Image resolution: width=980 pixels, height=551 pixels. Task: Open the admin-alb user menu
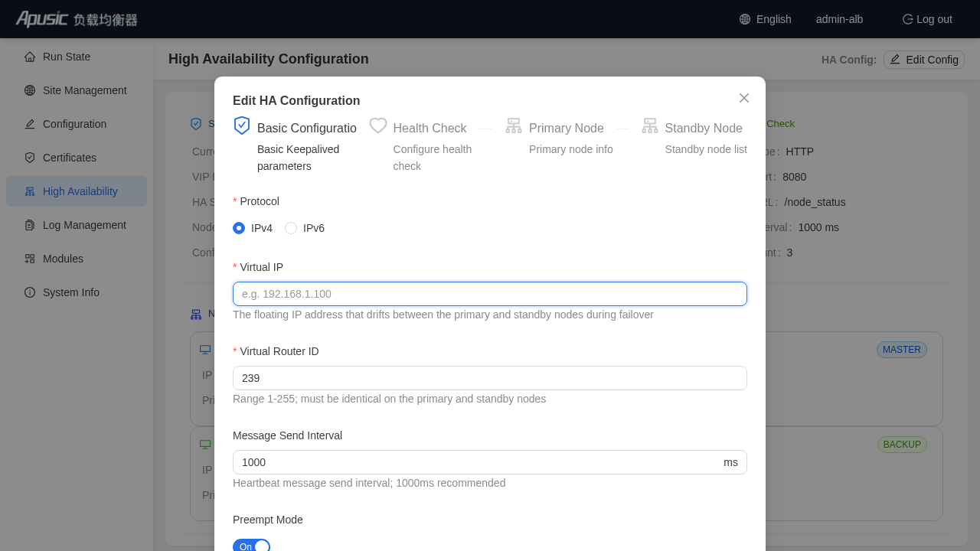coord(839,19)
